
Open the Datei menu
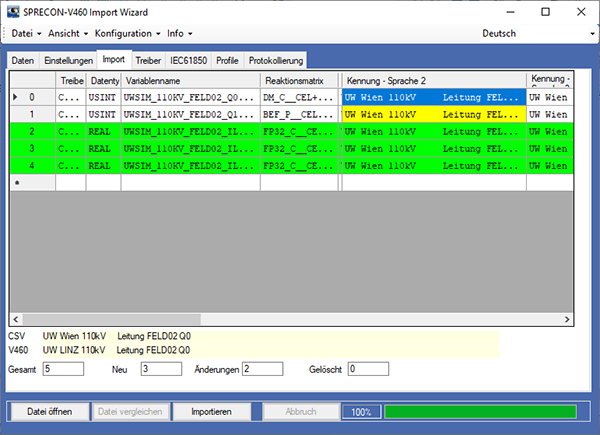click(x=26, y=34)
